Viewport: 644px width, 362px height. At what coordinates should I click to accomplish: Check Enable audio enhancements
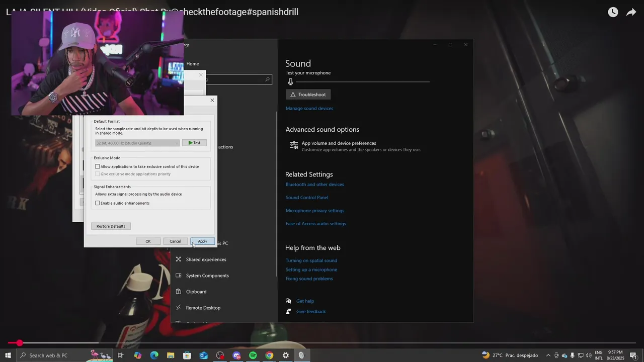click(x=98, y=203)
